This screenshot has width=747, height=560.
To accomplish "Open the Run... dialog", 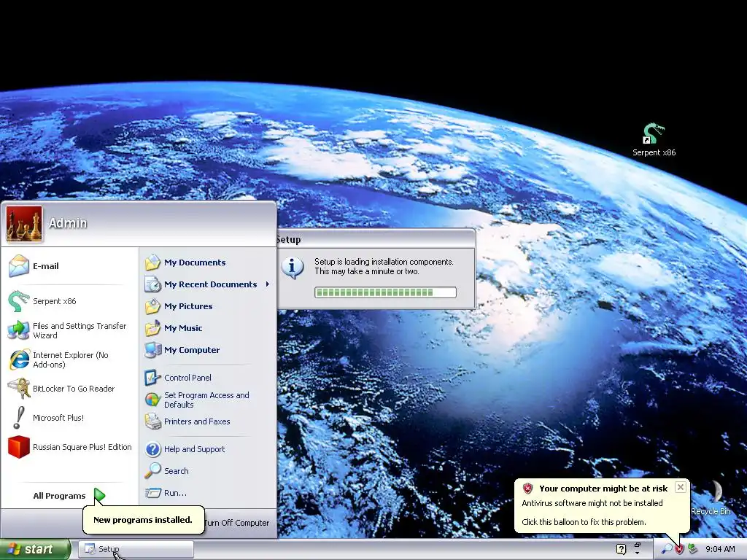I will coord(207,493).
